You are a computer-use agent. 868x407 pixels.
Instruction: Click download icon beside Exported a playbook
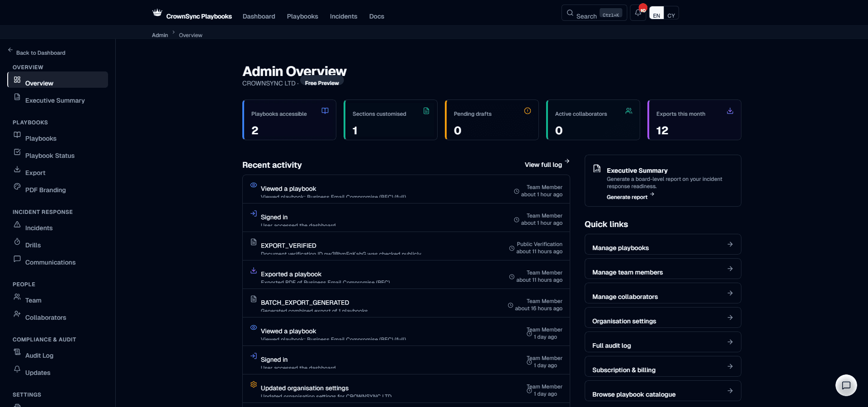(x=254, y=270)
